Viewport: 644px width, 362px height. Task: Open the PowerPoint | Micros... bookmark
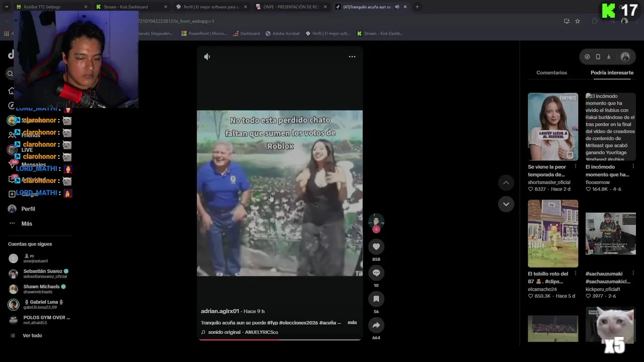(204, 34)
